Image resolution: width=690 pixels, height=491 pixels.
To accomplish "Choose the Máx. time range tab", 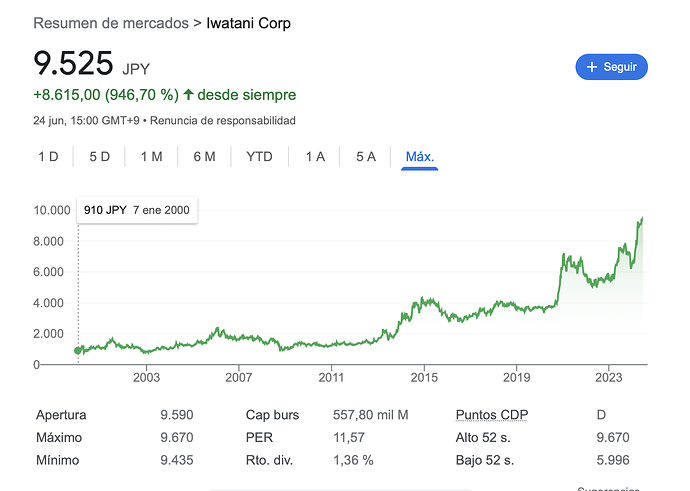I will (x=420, y=157).
